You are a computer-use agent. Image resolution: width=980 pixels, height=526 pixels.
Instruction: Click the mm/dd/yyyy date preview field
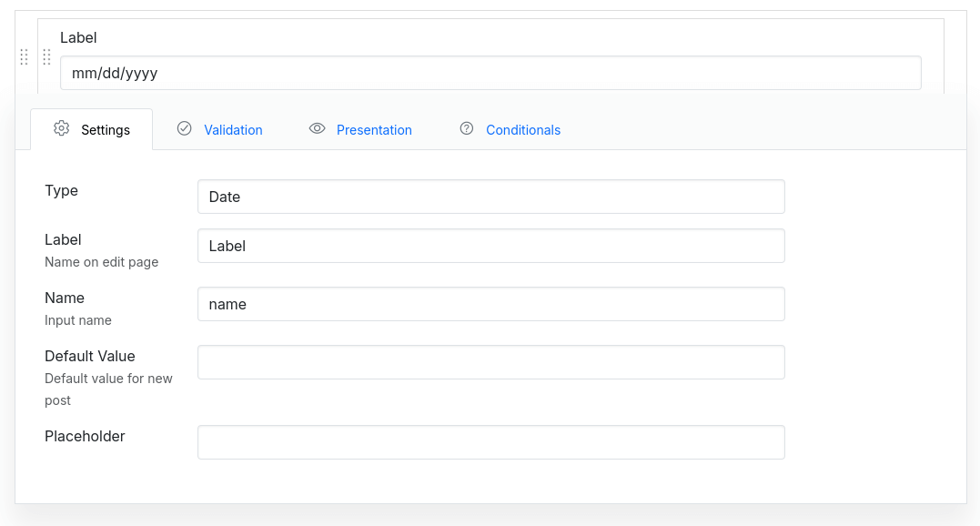pyautogui.click(x=490, y=73)
